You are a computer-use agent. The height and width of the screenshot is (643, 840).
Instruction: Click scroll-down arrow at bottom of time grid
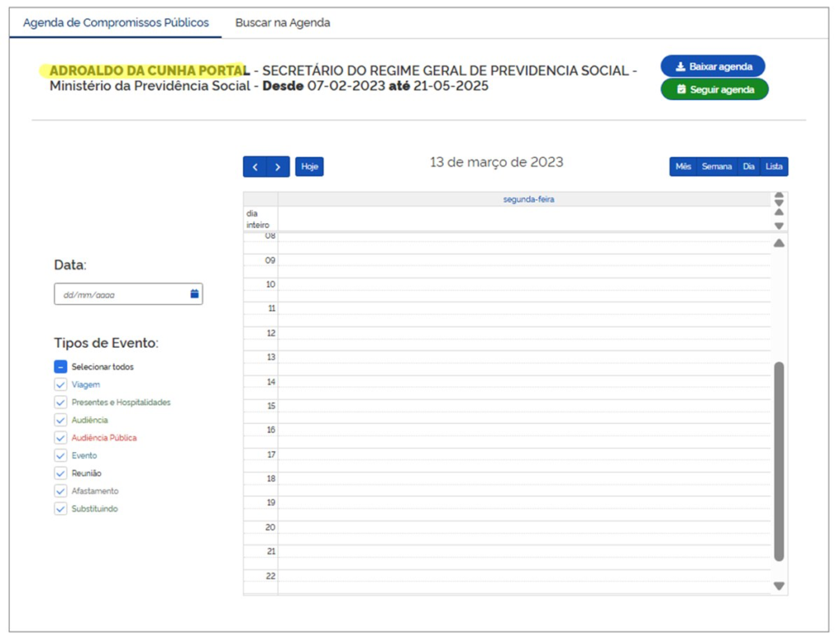coord(778,586)
